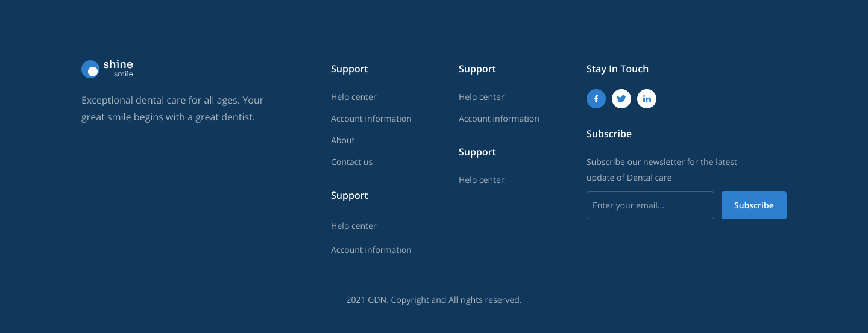Image resolution: width=868 pixels, height=333 pixels.
Task: Select the 'Subscribe' heading above newsletter text
Action: tap(609, 134)
